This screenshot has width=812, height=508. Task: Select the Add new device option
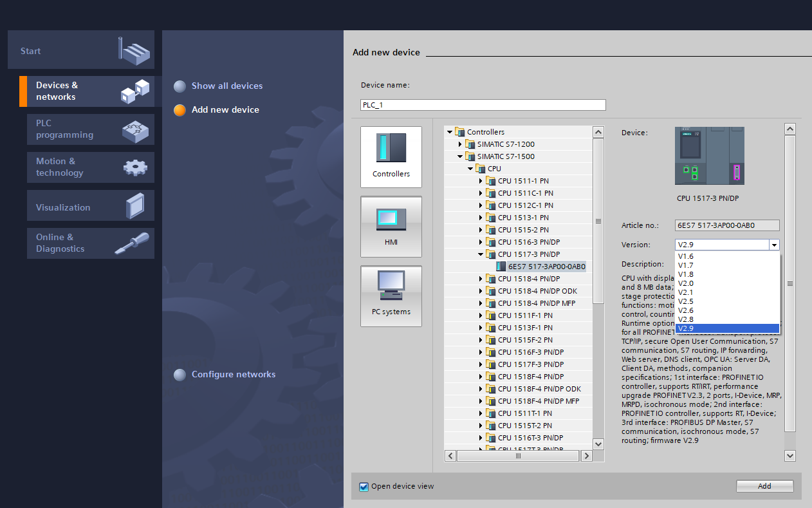(x=216, y=110)
